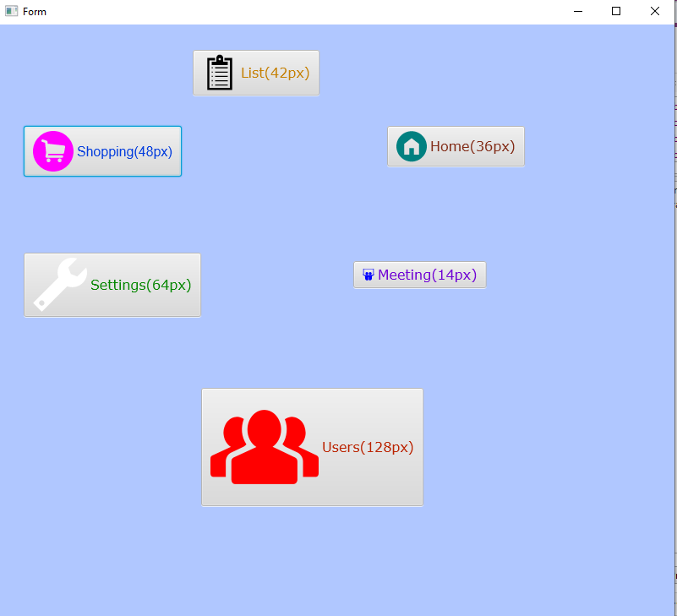Close the Form window
The height and width of the screenshot is (616, 677).
pos(654,11)
